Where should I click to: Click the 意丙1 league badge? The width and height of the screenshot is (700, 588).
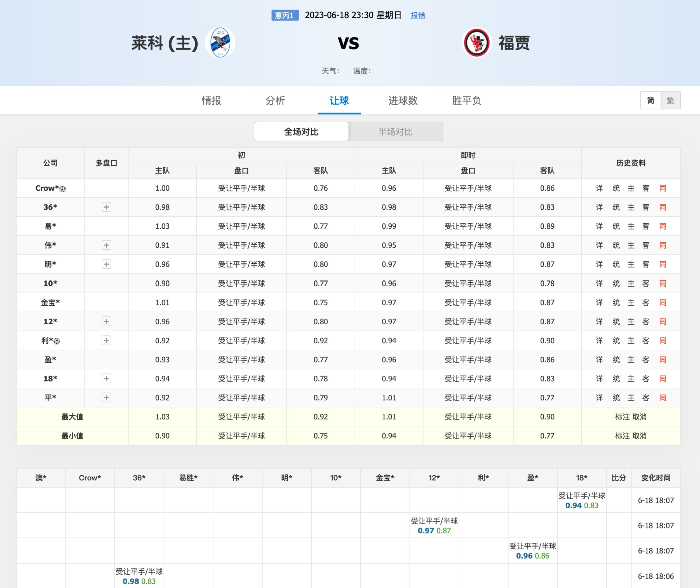point(285,15)
